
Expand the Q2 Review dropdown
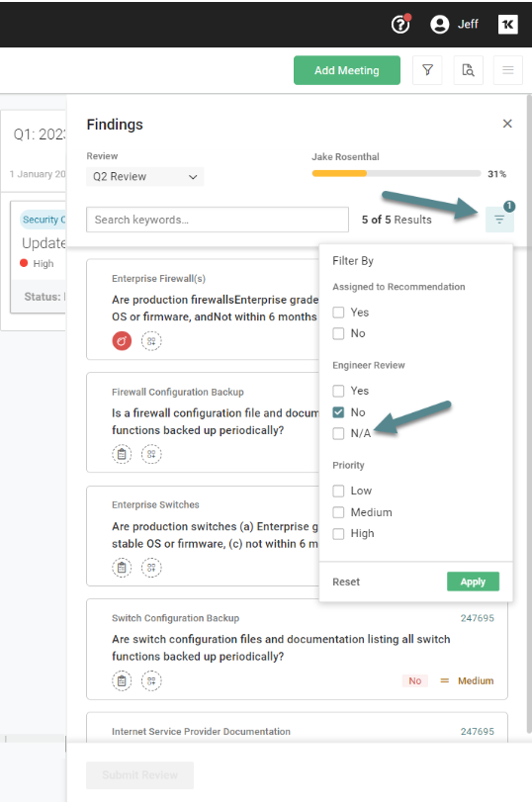(144, 176)
